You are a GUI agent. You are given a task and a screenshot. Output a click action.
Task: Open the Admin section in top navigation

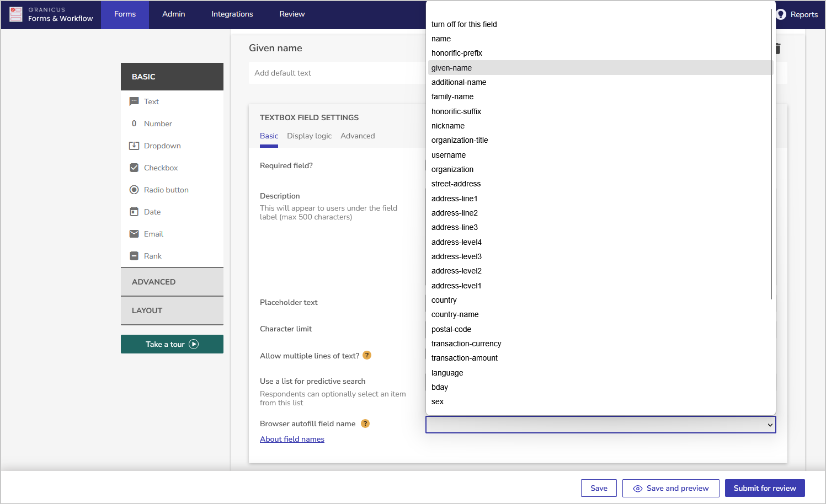(x=173, y=14)
